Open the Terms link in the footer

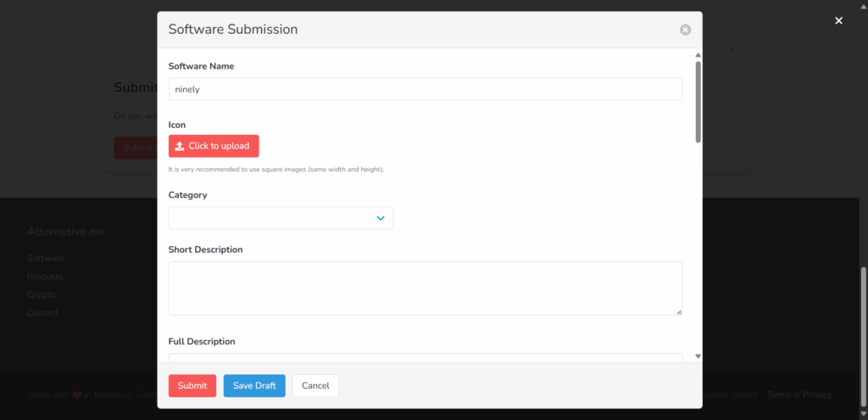coord(779,395)
